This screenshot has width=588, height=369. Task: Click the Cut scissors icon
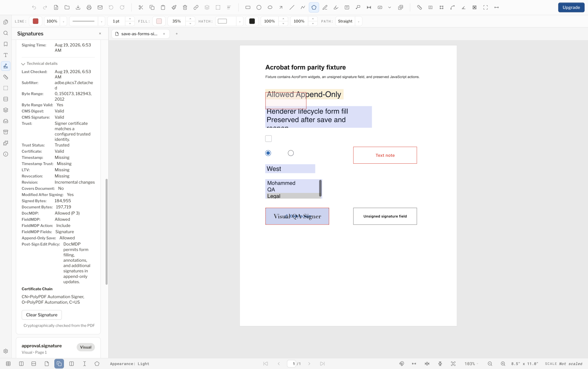[x=141, y=7]
